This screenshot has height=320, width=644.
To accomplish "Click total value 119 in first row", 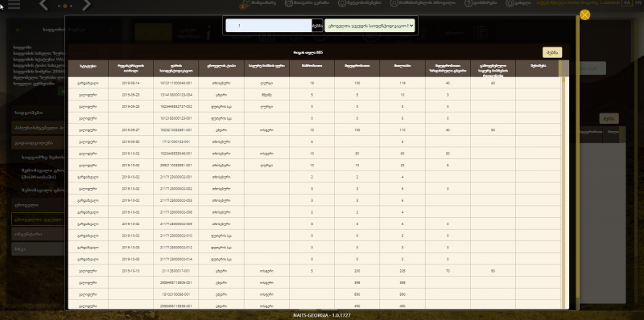I will coord(402,83).
